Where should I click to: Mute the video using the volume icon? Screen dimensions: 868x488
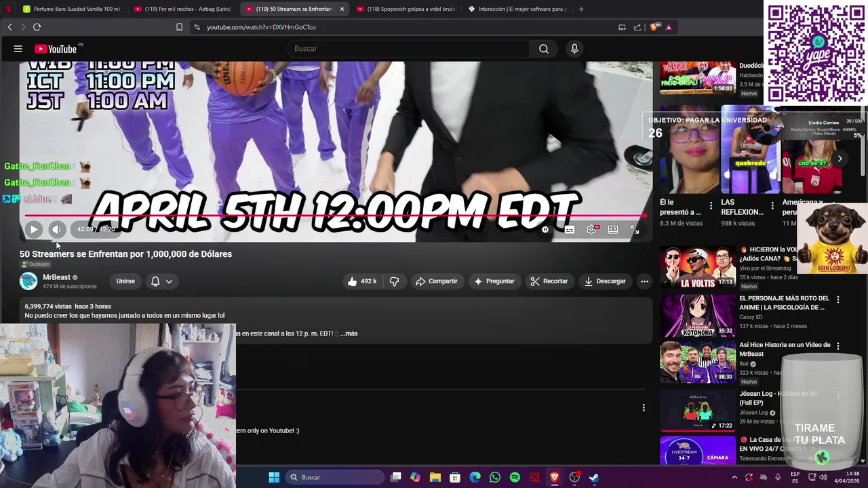57,229
